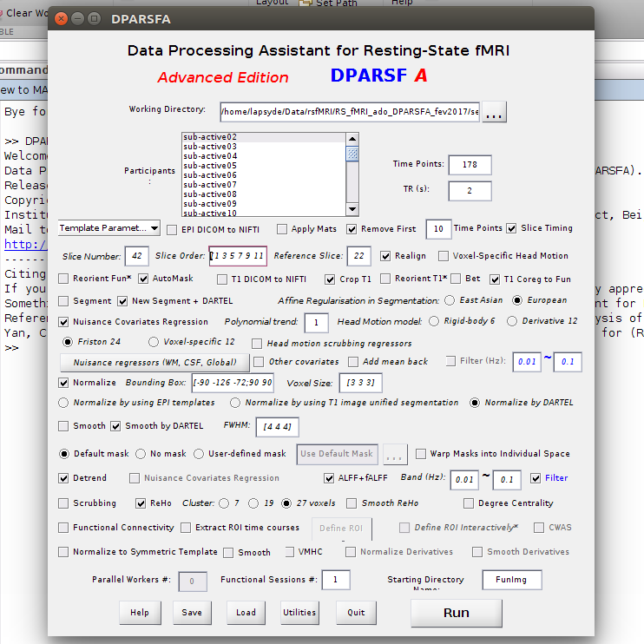Open Nuisance regressors (WM, CSF, Global) settings
The height and width of the screenshot is (644, 644).
(x=154, y=362)
